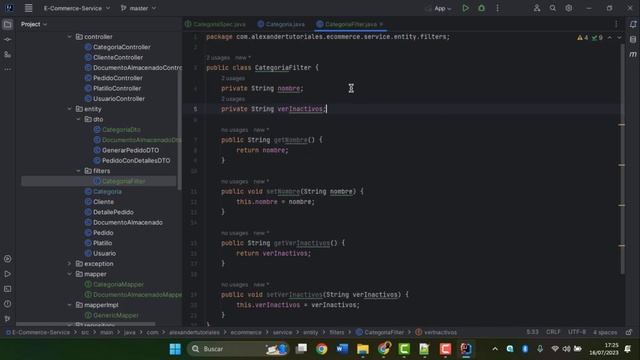Click UTF-8 encoding in status bar
The image size is (640, 360).
pos(577,332)
